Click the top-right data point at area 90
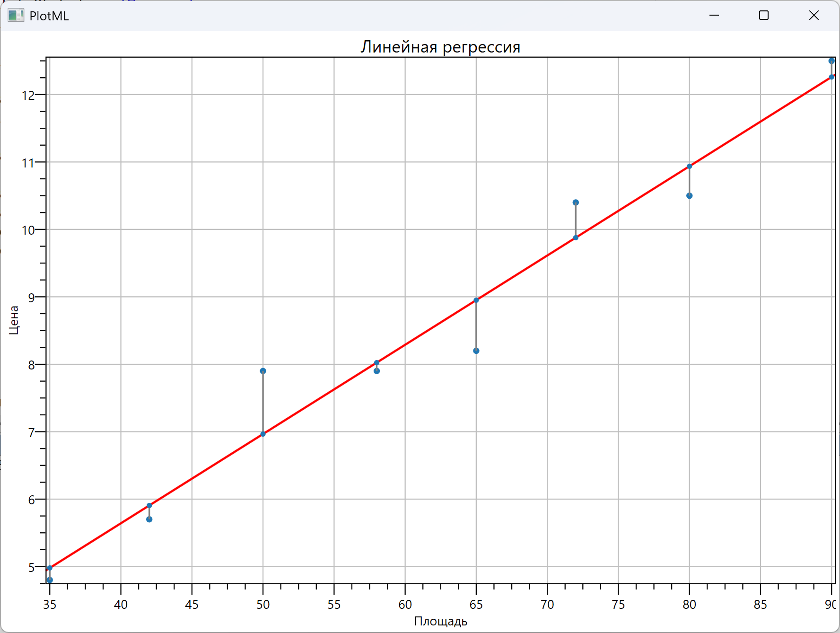The width and height of the screenshot is (840, 633). pos(831,61)
